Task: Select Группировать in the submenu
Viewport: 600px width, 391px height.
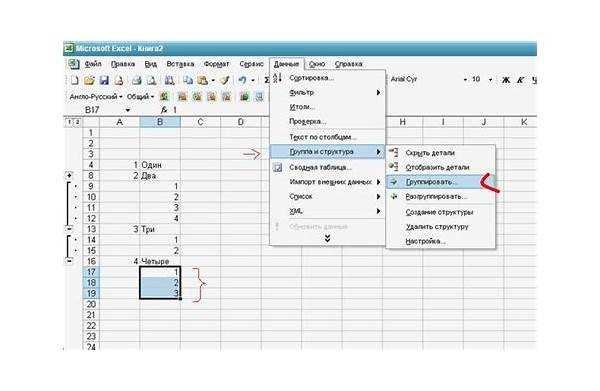Action: point(440,182)
